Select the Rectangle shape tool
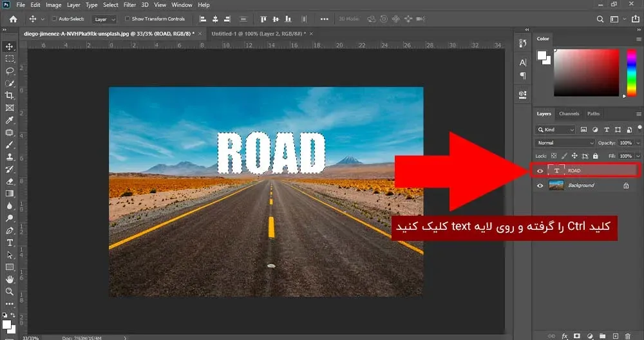The height and width of the screenshot is (340, 644). 10,267
